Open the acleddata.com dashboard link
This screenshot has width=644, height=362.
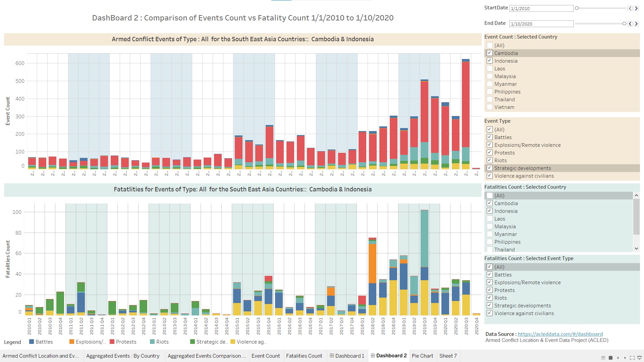[x=560, y=334]
